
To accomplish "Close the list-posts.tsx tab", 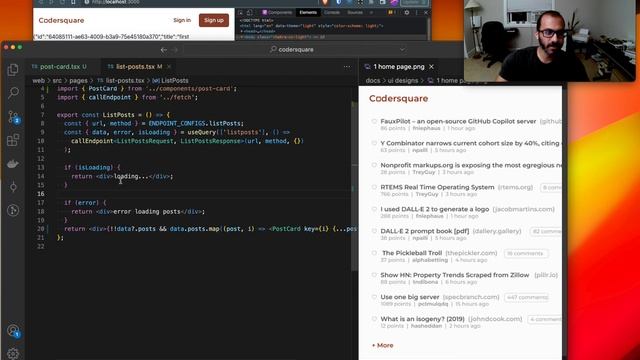I will [x=169, y=67].
